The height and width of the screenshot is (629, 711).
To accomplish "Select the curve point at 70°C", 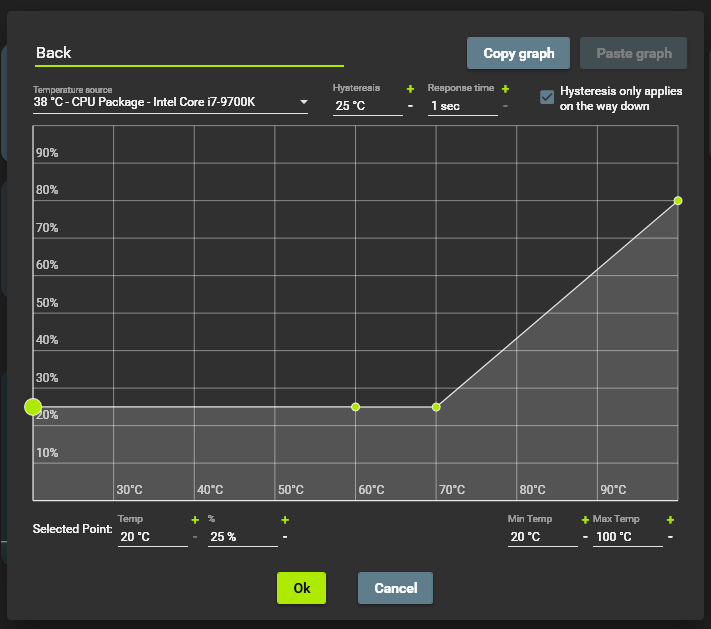I will pos(436,407).
